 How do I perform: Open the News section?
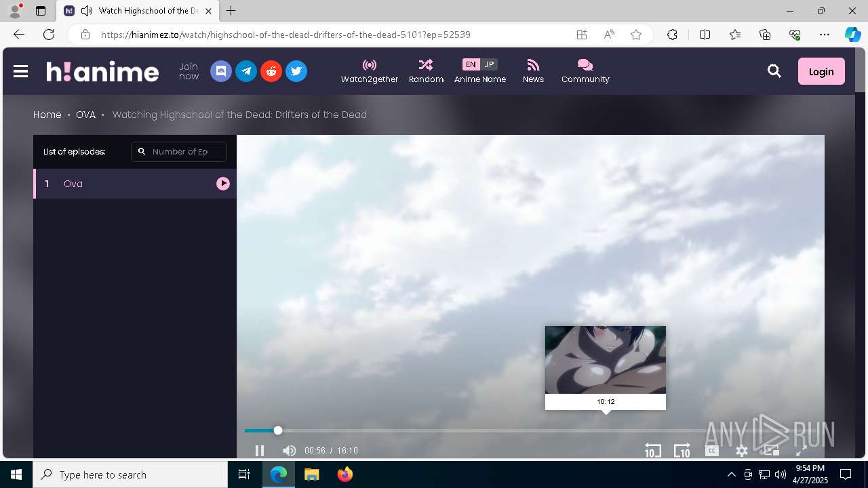click(533, 71)
